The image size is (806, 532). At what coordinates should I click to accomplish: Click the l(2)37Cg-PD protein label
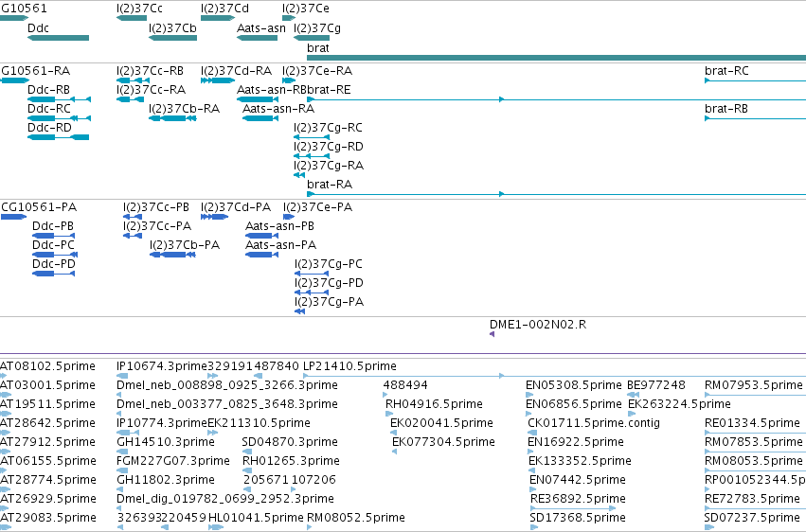click(329, 283)
